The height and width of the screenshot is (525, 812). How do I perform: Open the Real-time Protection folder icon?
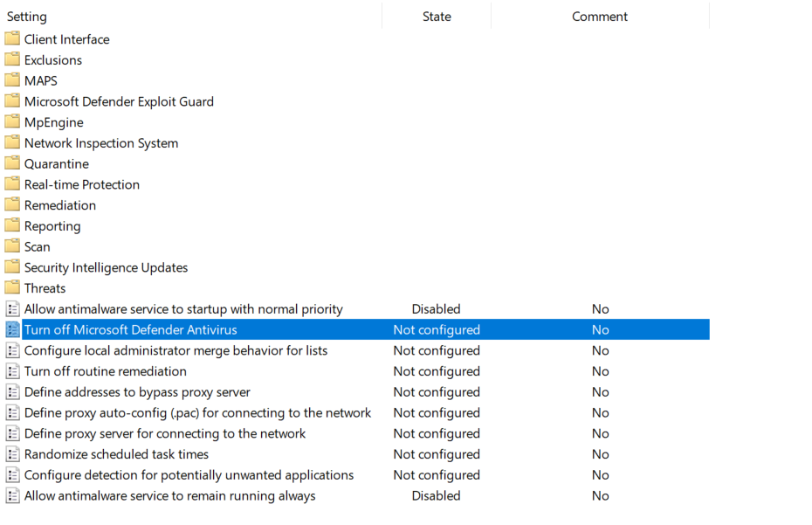pos(13,184)
